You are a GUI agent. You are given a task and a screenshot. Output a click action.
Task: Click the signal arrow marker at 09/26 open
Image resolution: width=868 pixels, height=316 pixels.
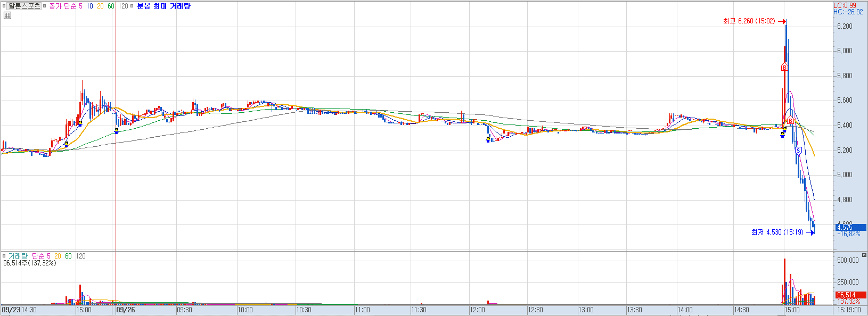[x=117, y=131]
